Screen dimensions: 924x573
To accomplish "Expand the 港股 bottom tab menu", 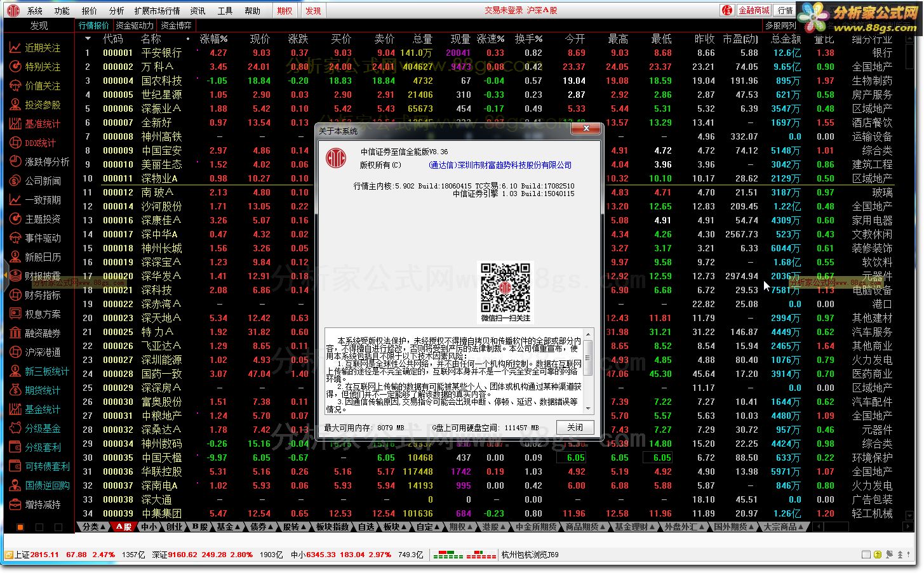I will pyautogui.click(x=494, y=527).
